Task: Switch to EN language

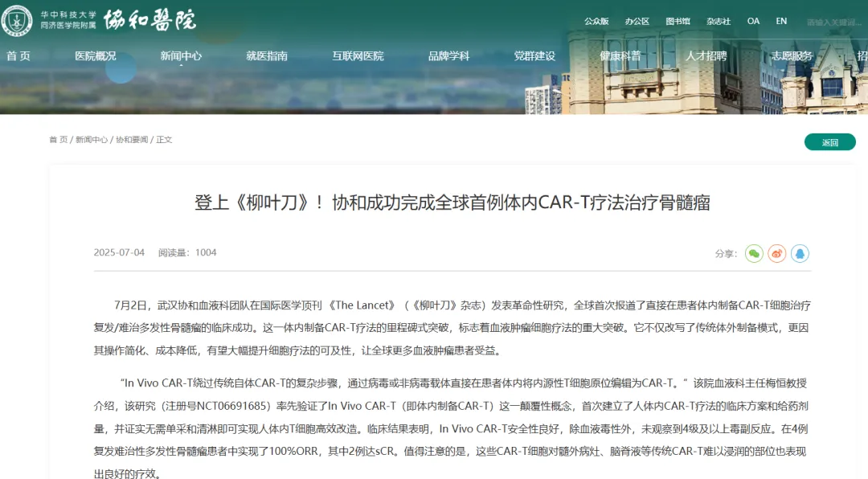Action: pyautogui.click(x=782, y=21)
